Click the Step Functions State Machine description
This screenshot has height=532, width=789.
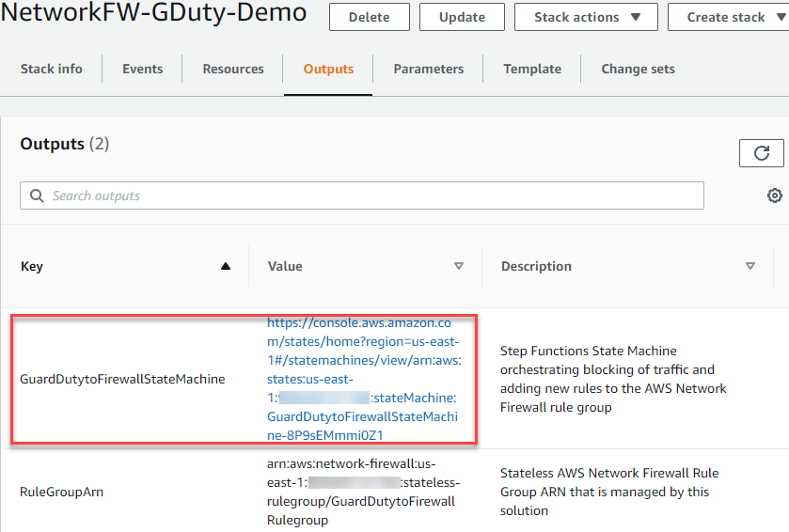pyautogui.click(x=613, y=379)
